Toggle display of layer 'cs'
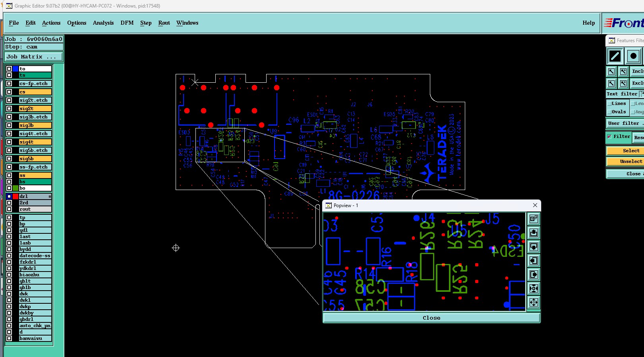 (x=9, y=92)
